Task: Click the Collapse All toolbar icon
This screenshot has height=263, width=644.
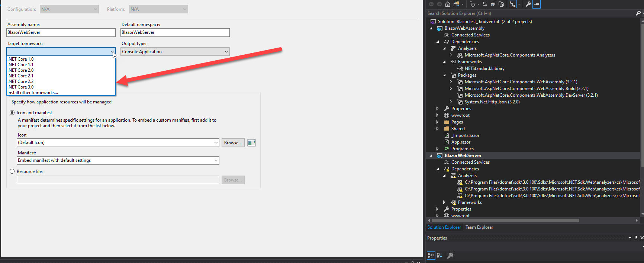Action: pyautogui.click(x=493, y=4)
